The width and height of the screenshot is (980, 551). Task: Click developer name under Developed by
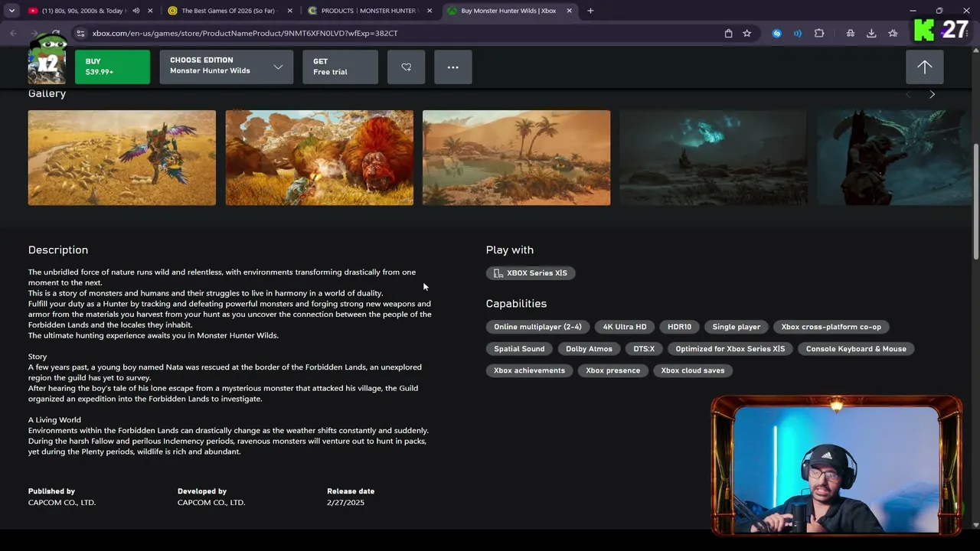pyautogui.click(x=211, y=503)
